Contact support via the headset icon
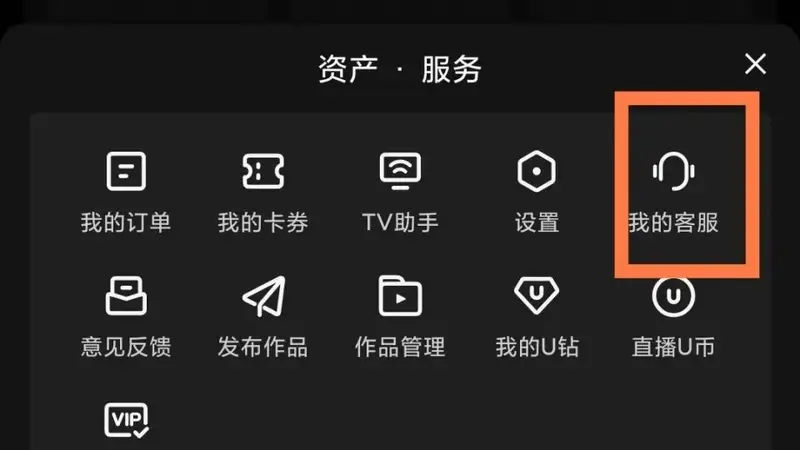This screenshot has height=450, width=800. tap(673, 171)
